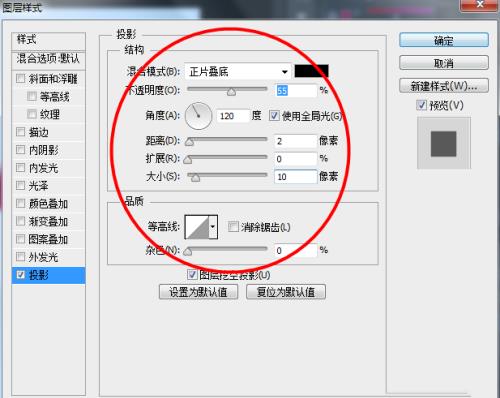Enable 图案叠加 checkbox
This screenshot has height=398, width=500.
click(20, 239)
